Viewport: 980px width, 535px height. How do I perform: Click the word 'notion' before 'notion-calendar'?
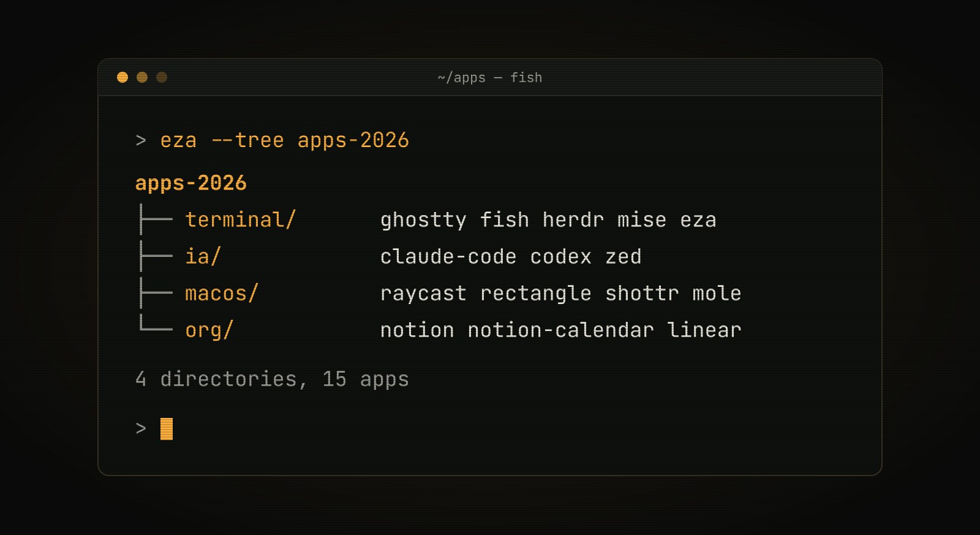[417, 330]
